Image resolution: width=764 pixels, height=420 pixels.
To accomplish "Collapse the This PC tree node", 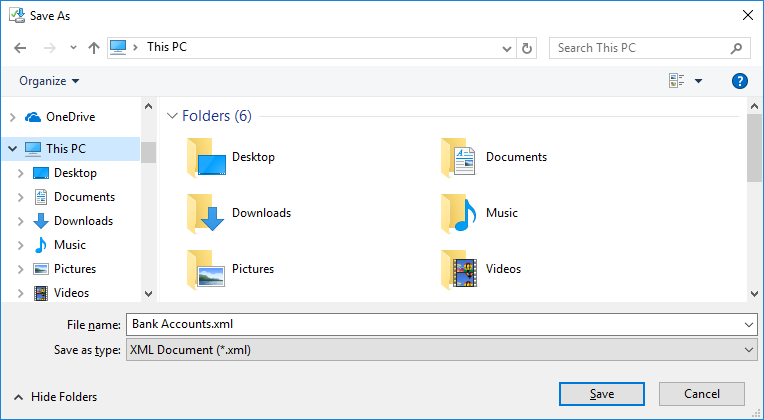I will 12,149.
